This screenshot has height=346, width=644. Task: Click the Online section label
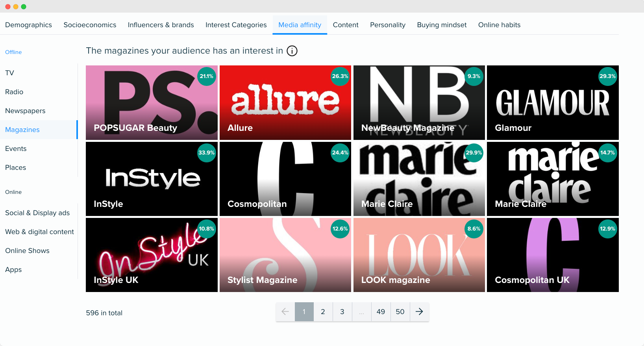pyautogui.click(x=13, y=192)
